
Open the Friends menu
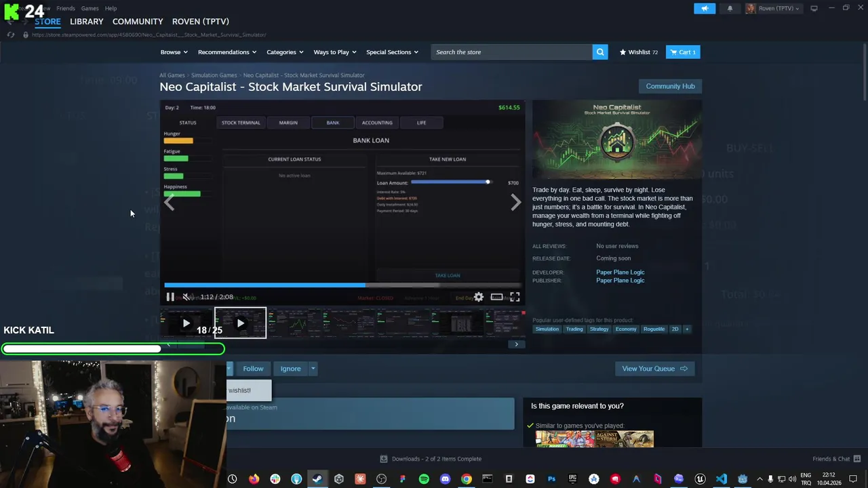(x=66, y=8)
